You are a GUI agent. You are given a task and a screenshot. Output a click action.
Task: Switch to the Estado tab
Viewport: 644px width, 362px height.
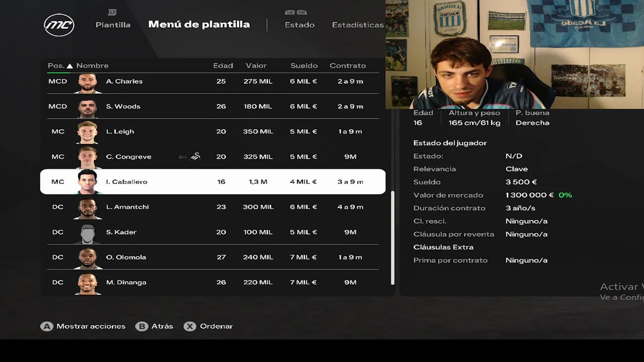pos(299,25)
